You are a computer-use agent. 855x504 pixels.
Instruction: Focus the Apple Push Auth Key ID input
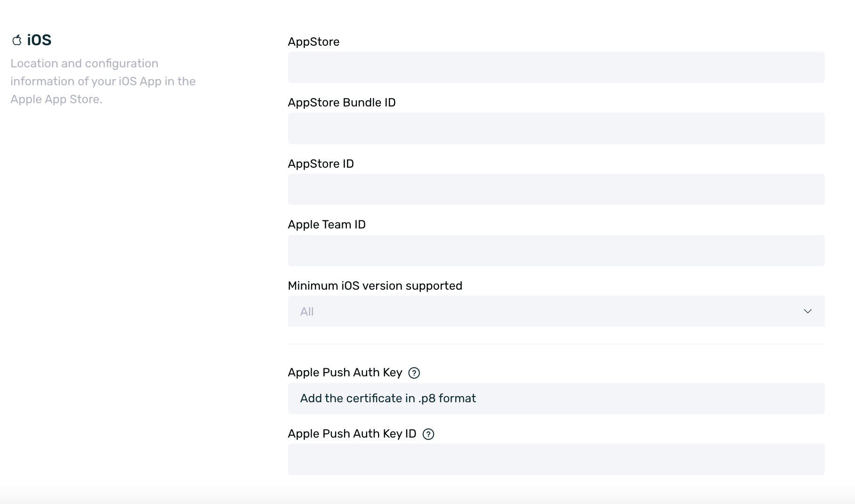pyautogui.click(x=556, y=459)
